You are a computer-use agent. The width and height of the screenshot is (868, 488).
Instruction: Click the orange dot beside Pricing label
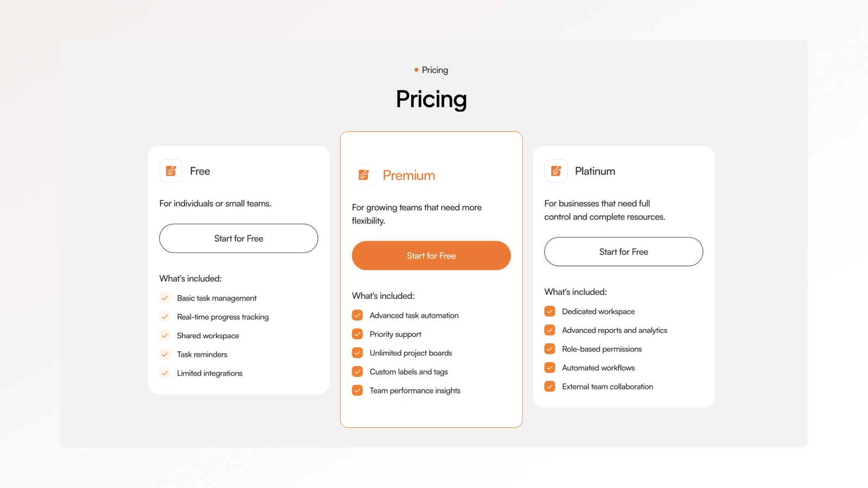(x=416, y=70)
